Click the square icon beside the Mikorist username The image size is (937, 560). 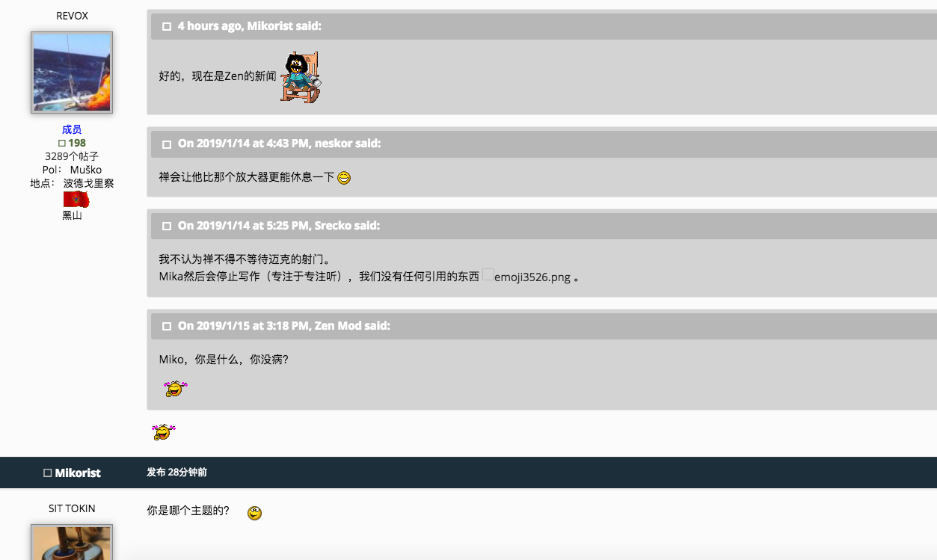48,473
